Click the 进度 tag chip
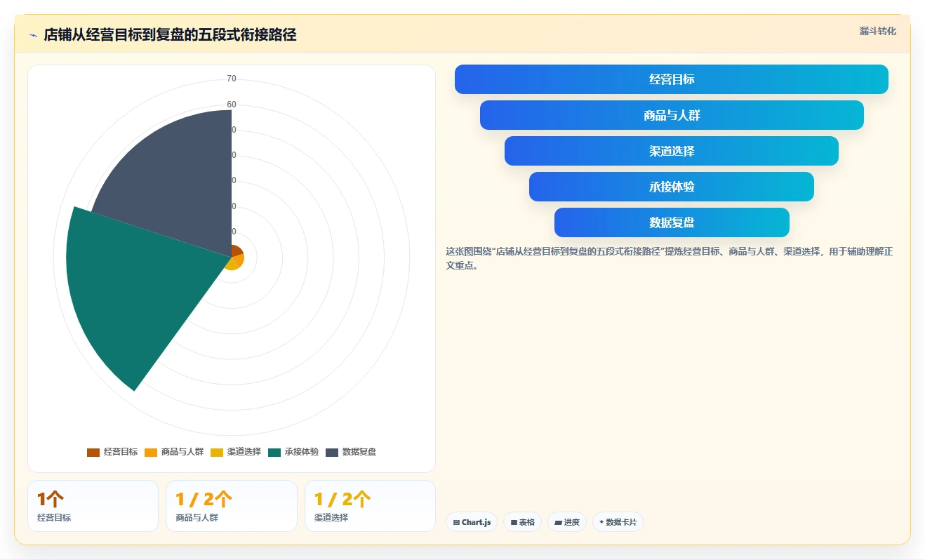 point(567,522)
